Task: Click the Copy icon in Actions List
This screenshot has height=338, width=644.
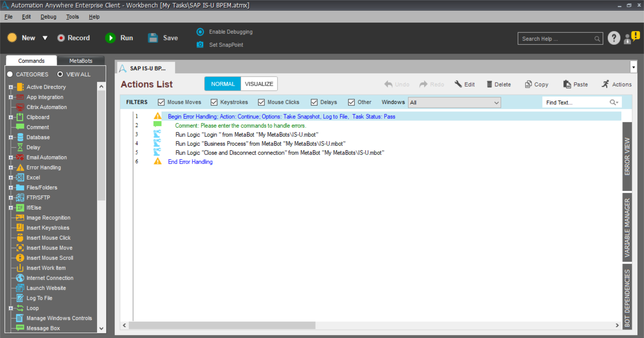Action: pyautogui.click(x=528, y=84)
